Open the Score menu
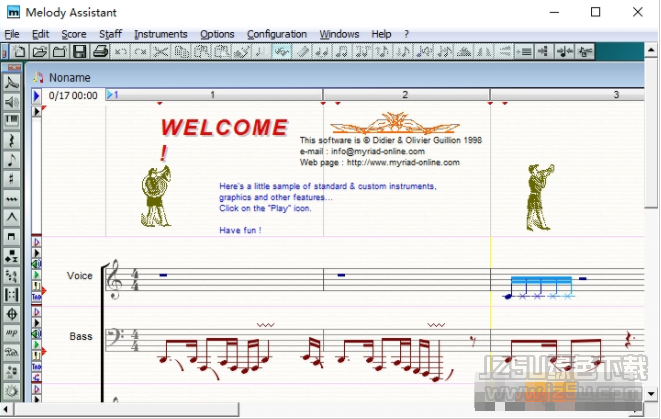Viewport: 661px width, 419px height. tap(74, 34)
